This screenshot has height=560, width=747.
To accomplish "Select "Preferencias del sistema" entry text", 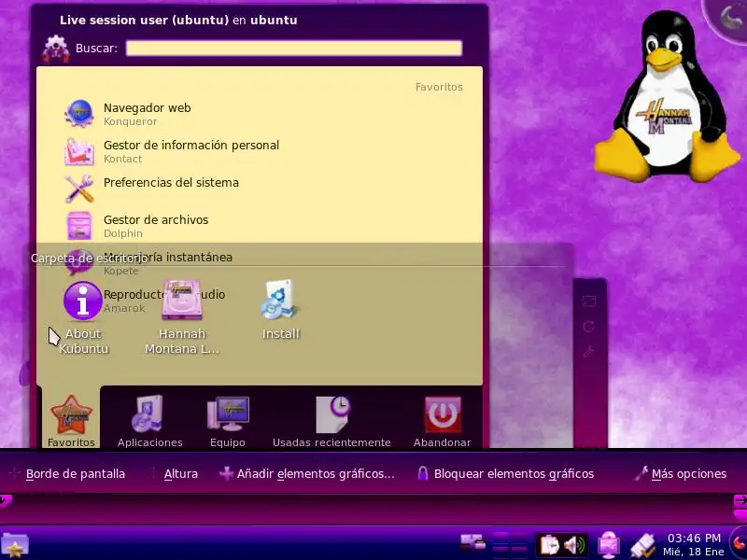I will pyautogui.click(x=171, y=182).
